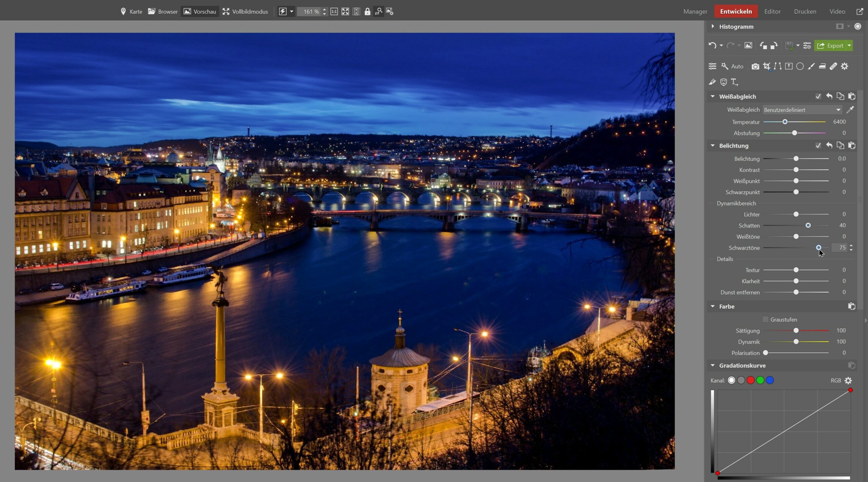Click the Temperatur slider handle

[x=785, y=122]
